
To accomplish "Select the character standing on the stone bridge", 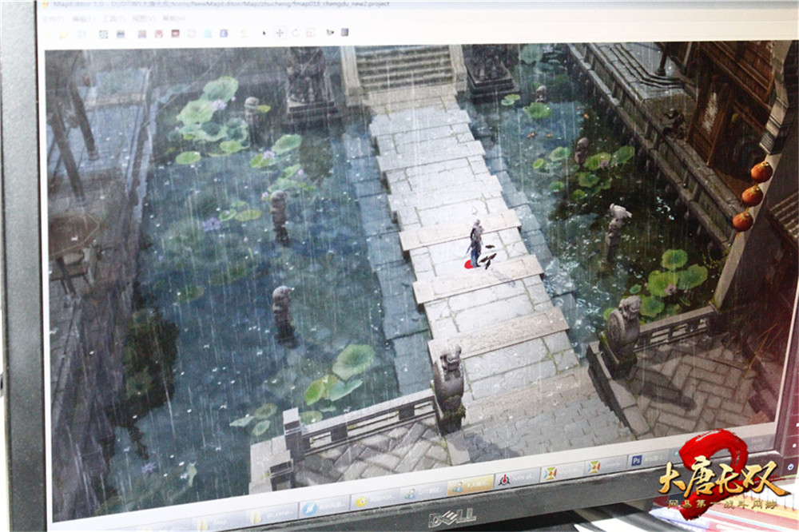I will (476, 244).
